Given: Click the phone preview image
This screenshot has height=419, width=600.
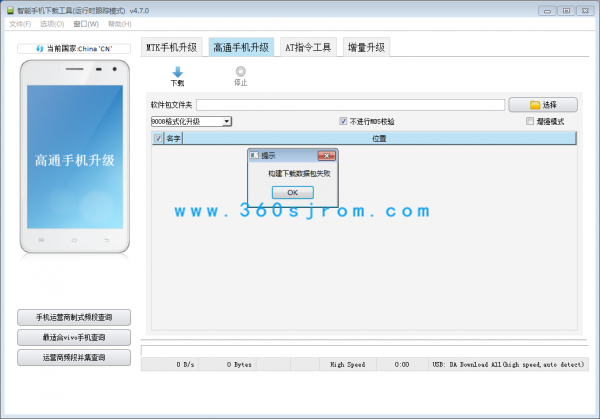Looking at the screenshot, I should (75, 157).
